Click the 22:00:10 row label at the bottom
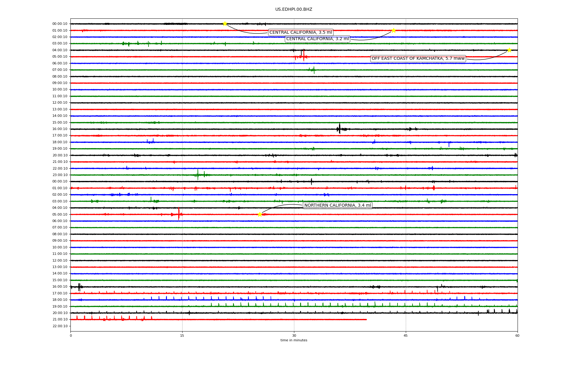 [x=60, y=326]
